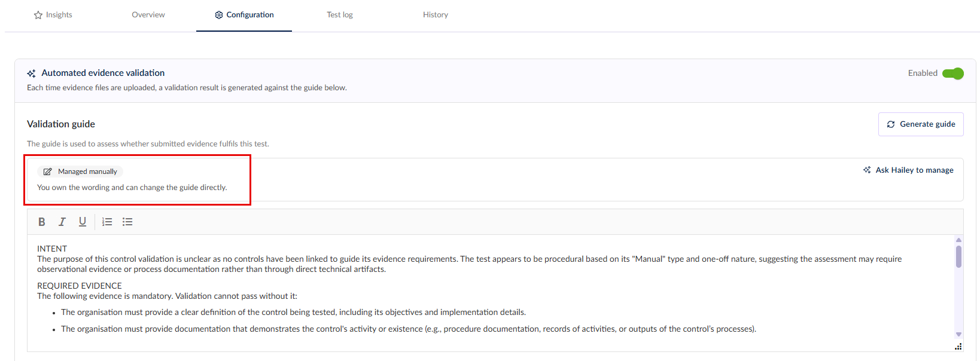Switch to the Test log tab
Screen dimensions: 980x361
(x=340, y=15)
